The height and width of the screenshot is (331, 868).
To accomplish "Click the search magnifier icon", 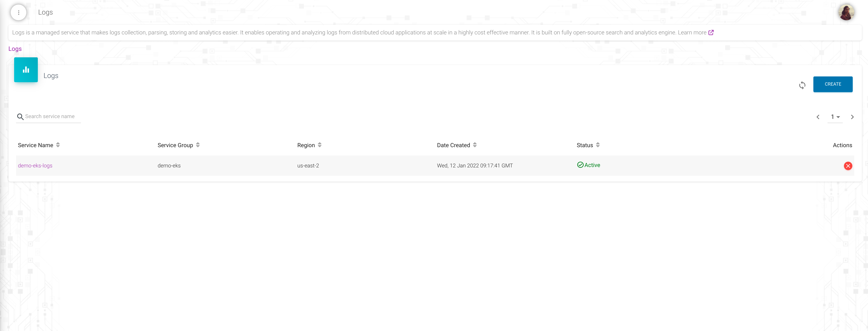I will [x=20, y=117].
